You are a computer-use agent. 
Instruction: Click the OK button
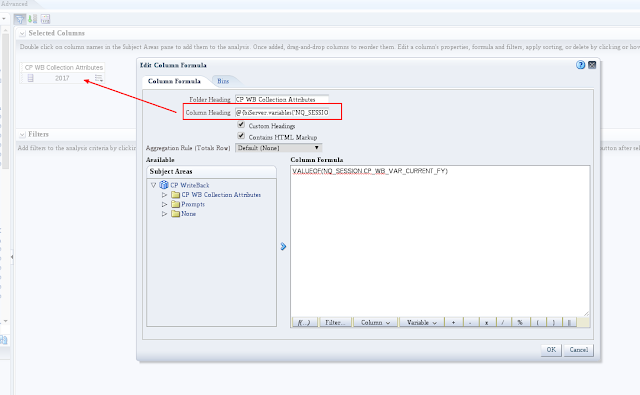pos(551,350)
